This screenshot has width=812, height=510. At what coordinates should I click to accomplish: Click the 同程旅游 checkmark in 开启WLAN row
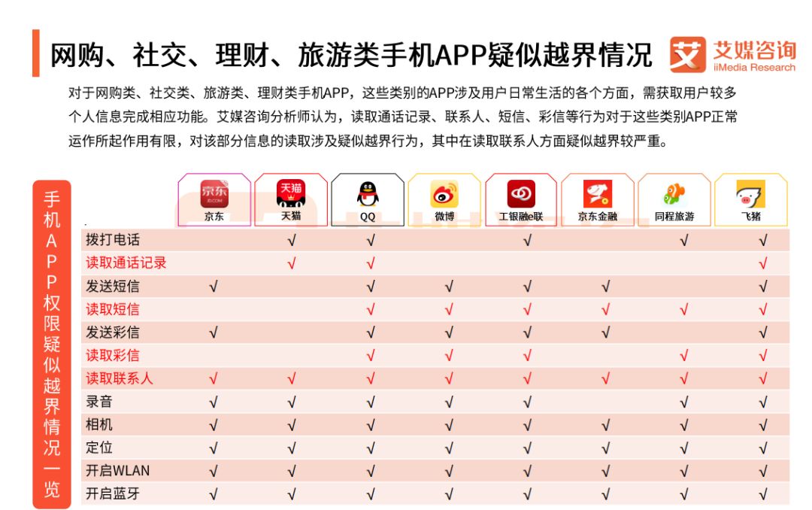[x=684, y=472]
